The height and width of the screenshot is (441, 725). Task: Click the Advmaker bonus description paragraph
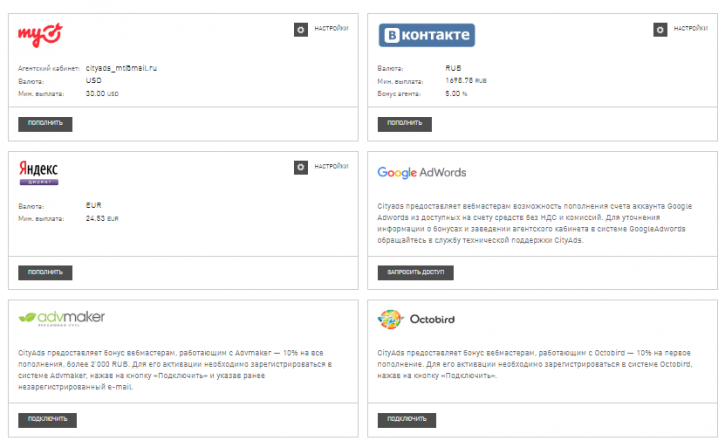pyautogui.click(x=175, y=370)
